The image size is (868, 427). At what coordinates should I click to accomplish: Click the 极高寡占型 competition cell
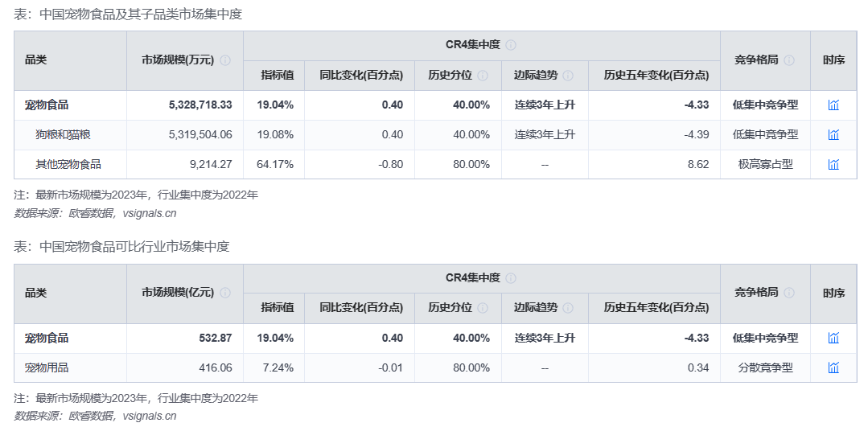[765, 165]
